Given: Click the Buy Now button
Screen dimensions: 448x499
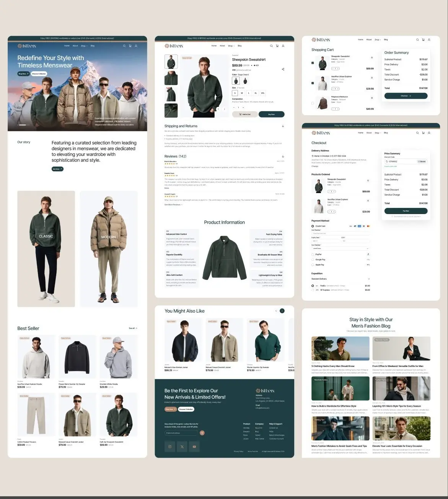Looking at the screenshot, I should point(272,114).
